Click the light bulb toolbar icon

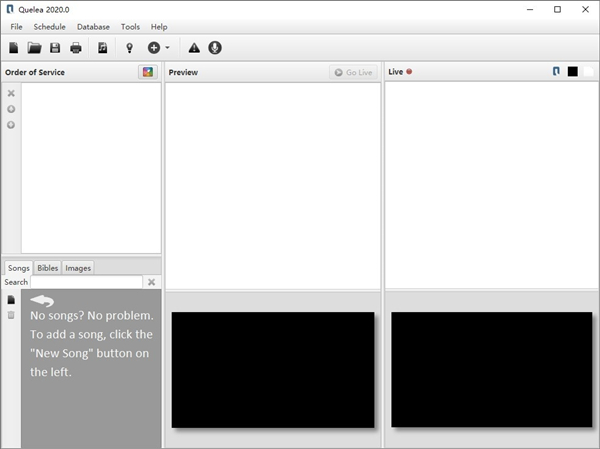point(129,48)
